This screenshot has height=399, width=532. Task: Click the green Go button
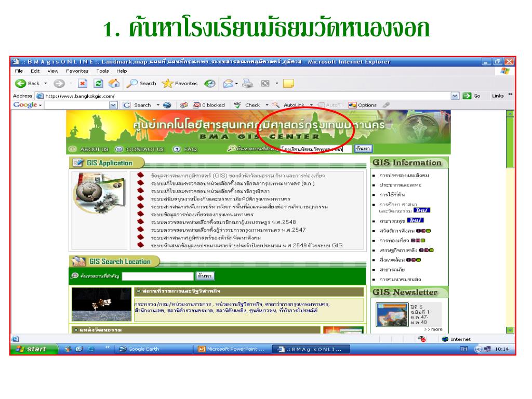click(x=472, y=96)
